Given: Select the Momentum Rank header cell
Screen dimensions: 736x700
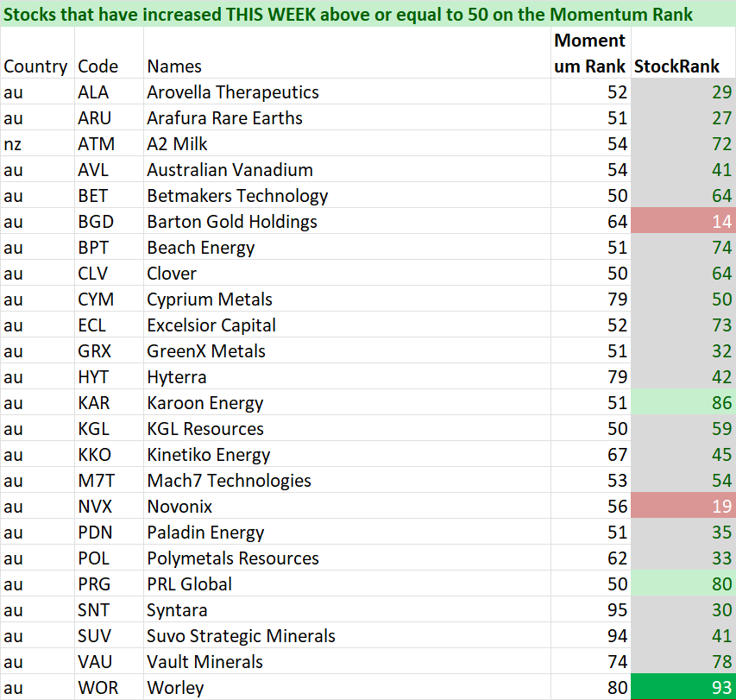Looking at the screenshot, I should pos(590,53).
